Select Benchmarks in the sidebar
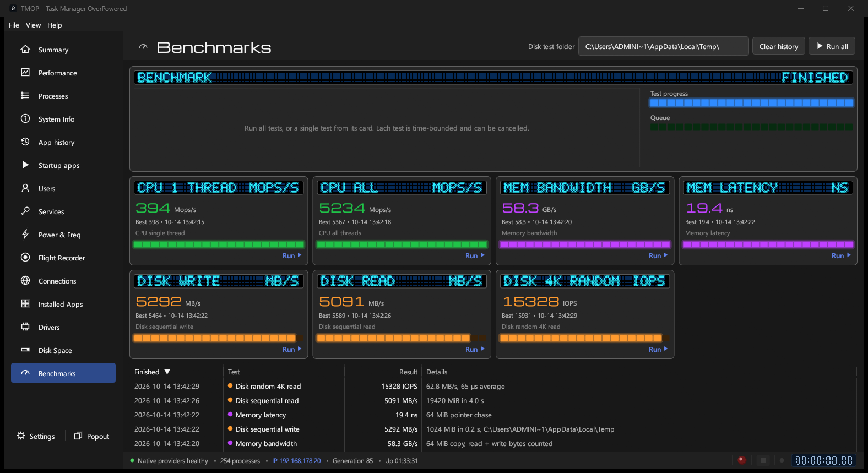Screen dimensions: 868x473 (x=63, y=373)
